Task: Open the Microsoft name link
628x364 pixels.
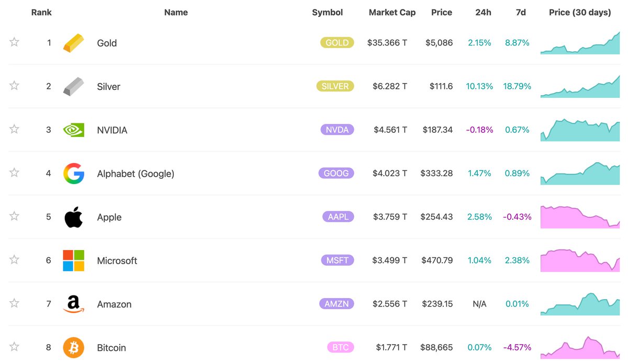Action: [117, 260]
